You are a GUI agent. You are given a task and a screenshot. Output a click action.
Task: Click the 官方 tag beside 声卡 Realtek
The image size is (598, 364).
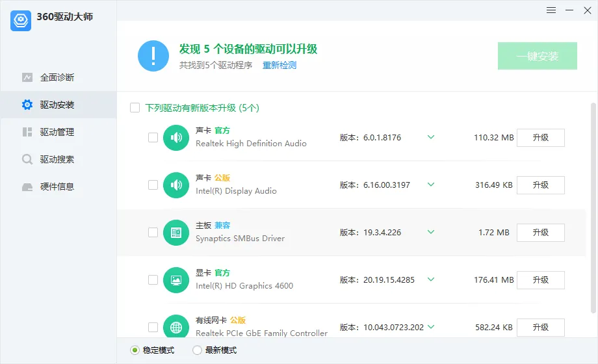(x=222, y=131)
